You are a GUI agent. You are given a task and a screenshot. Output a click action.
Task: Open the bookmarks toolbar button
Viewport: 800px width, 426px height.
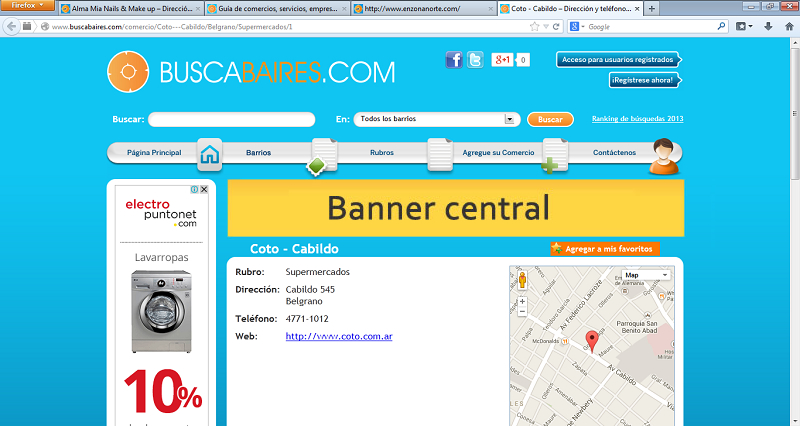[743, 27]
